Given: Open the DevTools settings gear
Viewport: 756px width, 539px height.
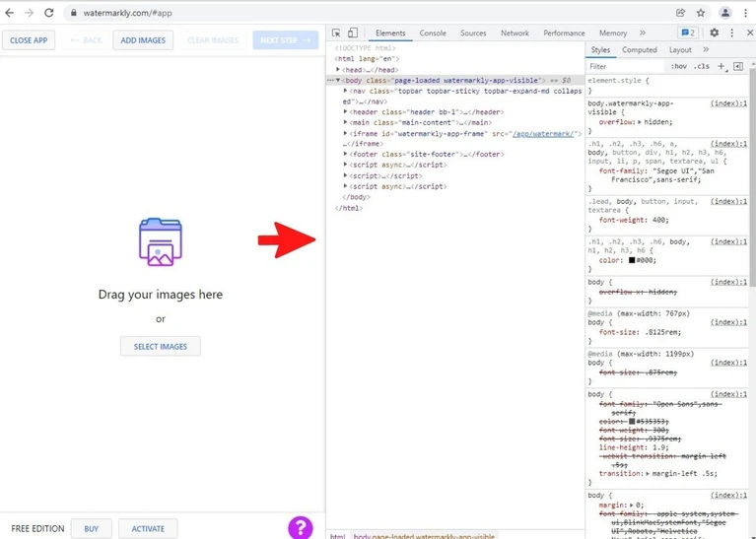Looking at the screenshot, I should [714, 33].
